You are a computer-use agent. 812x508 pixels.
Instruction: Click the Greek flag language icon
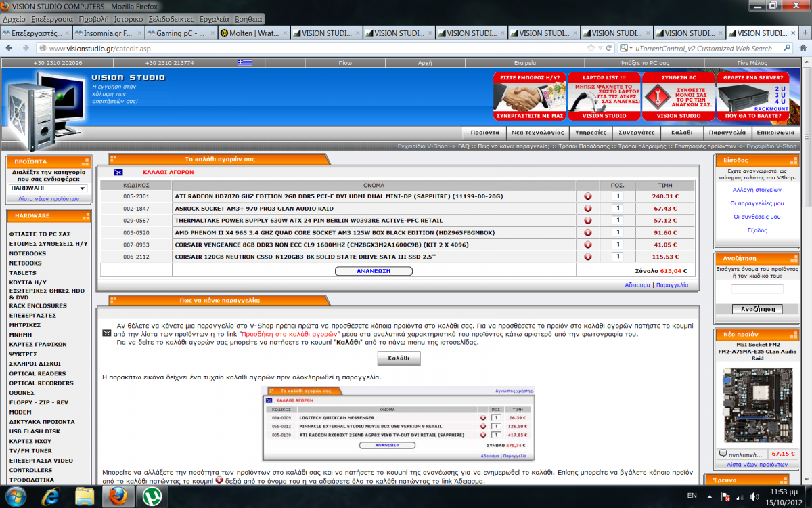click(x=245, y=62)
